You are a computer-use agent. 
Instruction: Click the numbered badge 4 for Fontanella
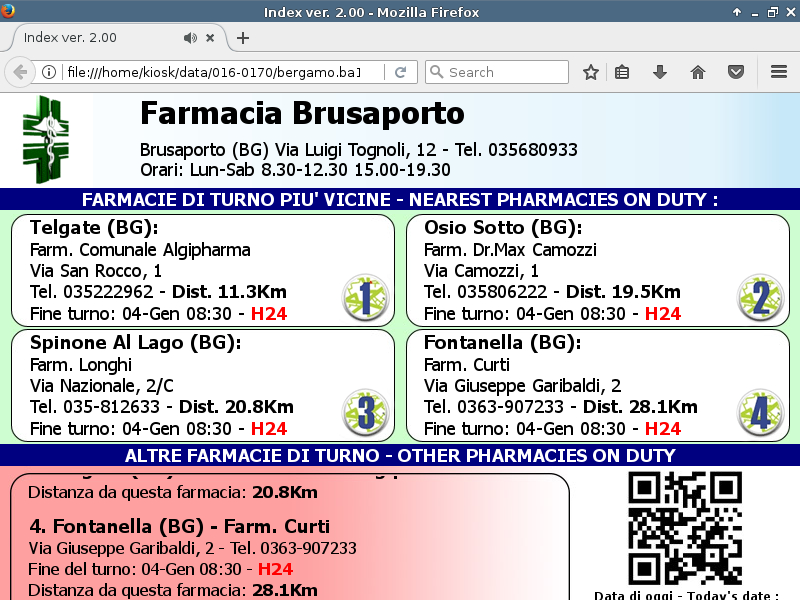pyautogui.click(x=760, y=412)
